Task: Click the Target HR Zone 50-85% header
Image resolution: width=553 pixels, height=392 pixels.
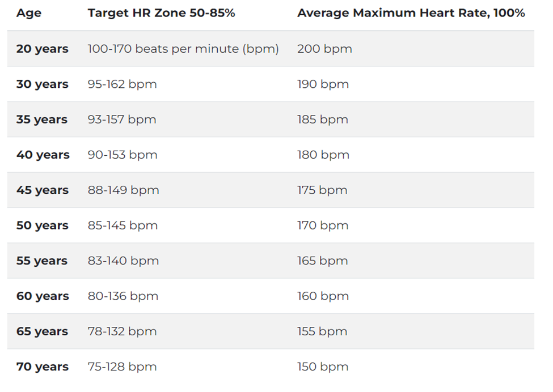Action: click(161, 13)
